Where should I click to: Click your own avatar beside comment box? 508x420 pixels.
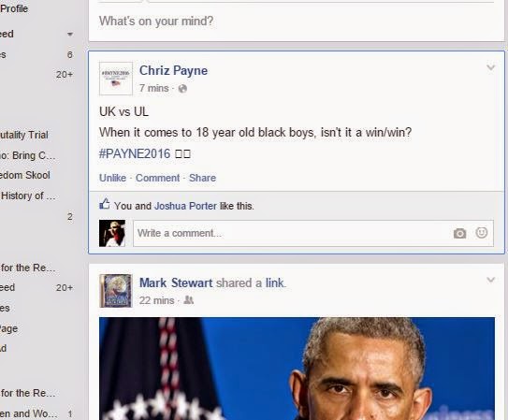pyautogui.click(x=112, y=233)
